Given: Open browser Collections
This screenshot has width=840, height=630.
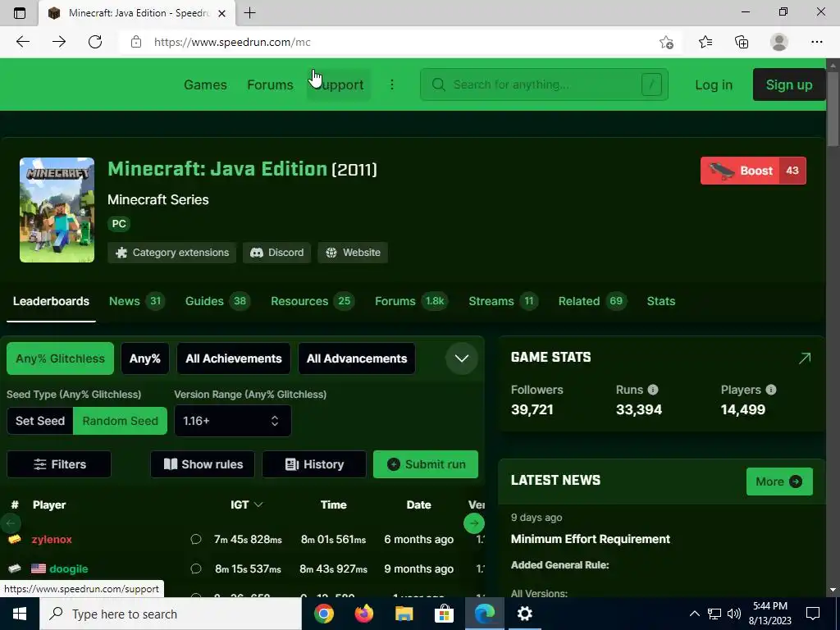Looking at the screenshot, I should click(x=742, y=42).
